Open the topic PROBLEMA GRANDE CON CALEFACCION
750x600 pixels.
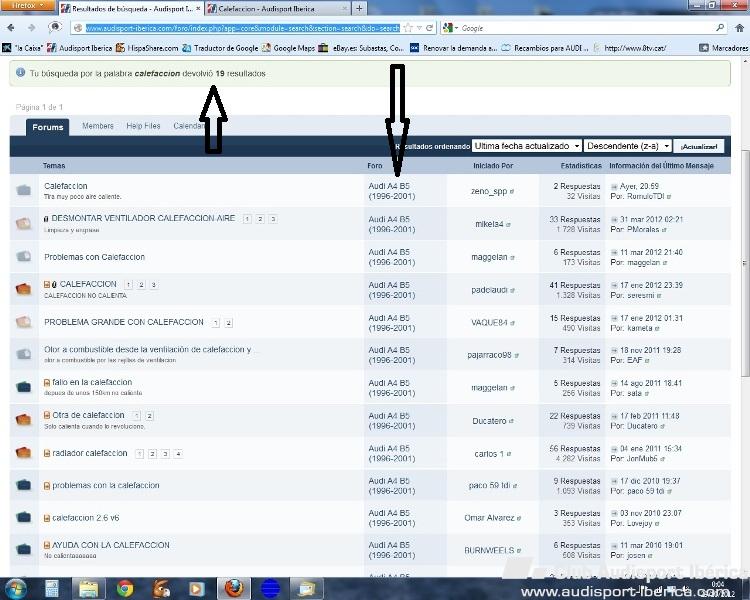pos(124,322)
